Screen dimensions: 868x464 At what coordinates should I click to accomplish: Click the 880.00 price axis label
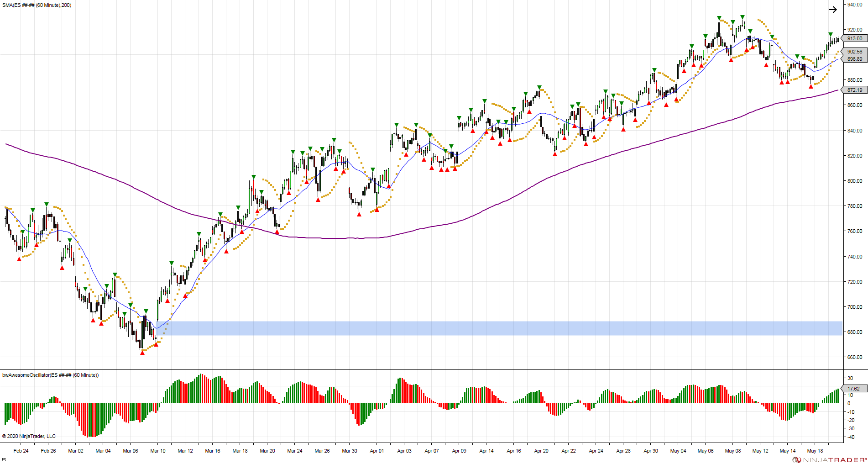coord(855,80)
